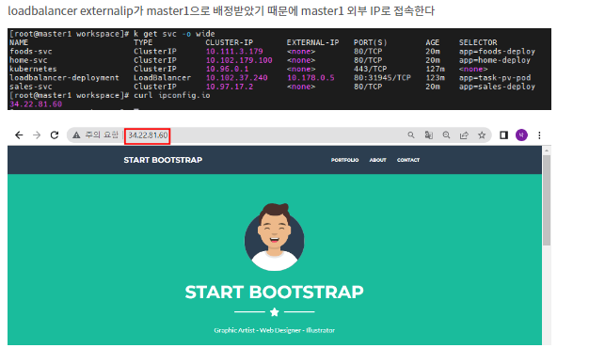
Task: Click the search magnifier icon in address bar
Action: 411,135
